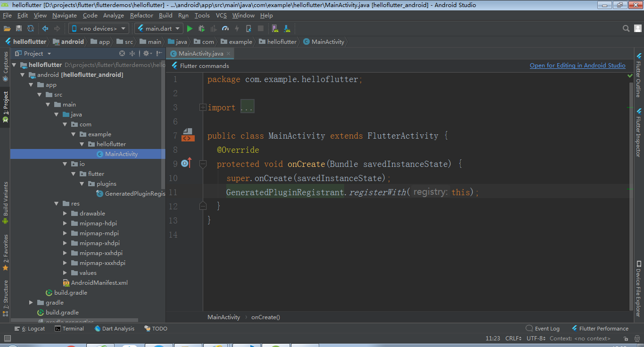Click the Attach debugger phone icon
This screenshot has height=347, width=644.
click(248, 28)
